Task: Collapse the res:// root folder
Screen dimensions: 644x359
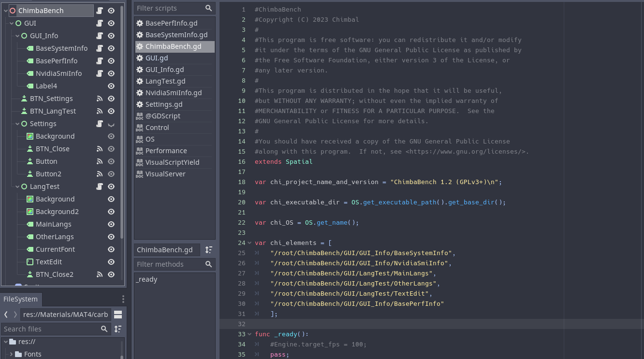Action: click(6, 342)
